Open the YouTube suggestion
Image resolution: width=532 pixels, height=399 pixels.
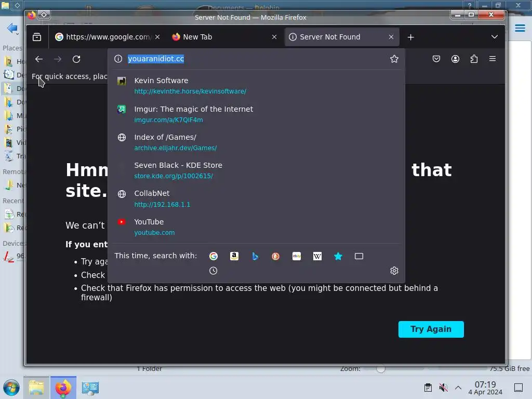257,227
